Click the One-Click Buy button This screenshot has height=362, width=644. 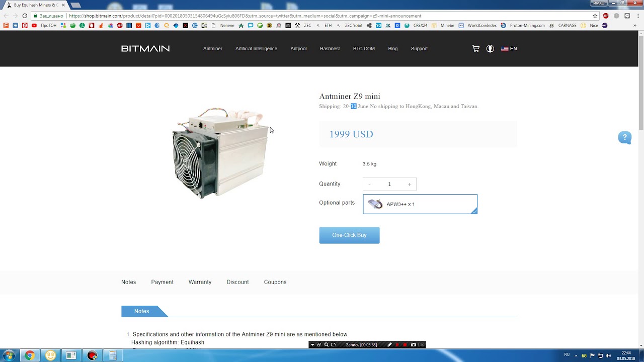click(349, 235)
